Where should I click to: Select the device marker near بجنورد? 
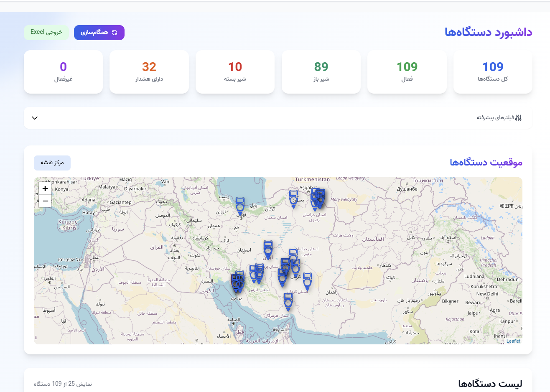pyautogui.click(x=294, y=198)
